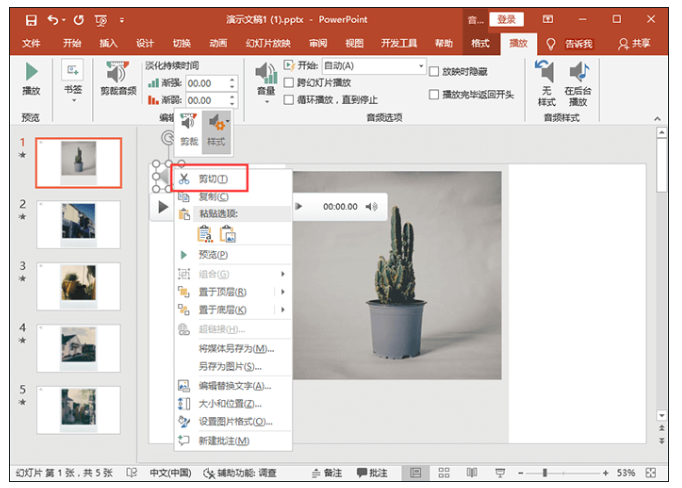Enable the 循环播放，直到停止 checkbox

point(288,100)
